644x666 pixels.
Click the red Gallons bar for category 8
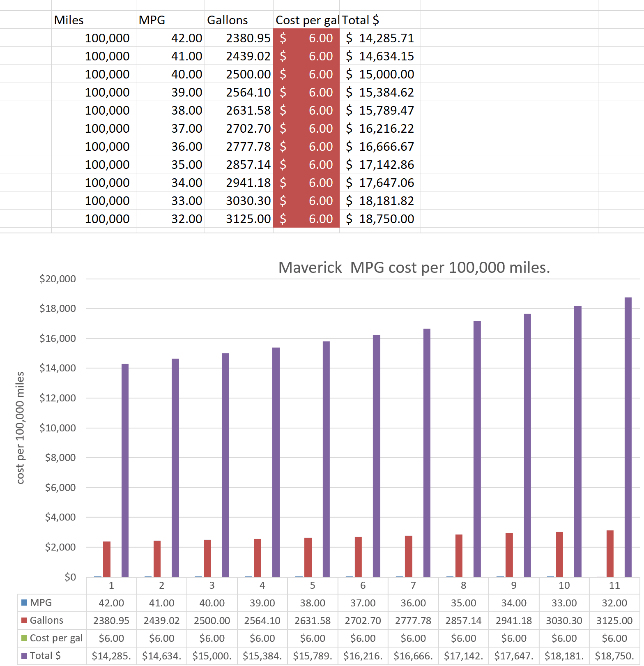pyautogui.click(x=459, y=555)
